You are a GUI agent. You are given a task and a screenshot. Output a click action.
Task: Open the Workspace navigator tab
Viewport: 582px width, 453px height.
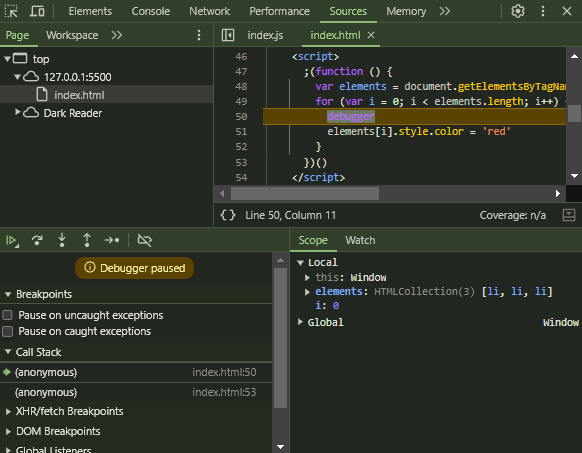click(72, 35)
